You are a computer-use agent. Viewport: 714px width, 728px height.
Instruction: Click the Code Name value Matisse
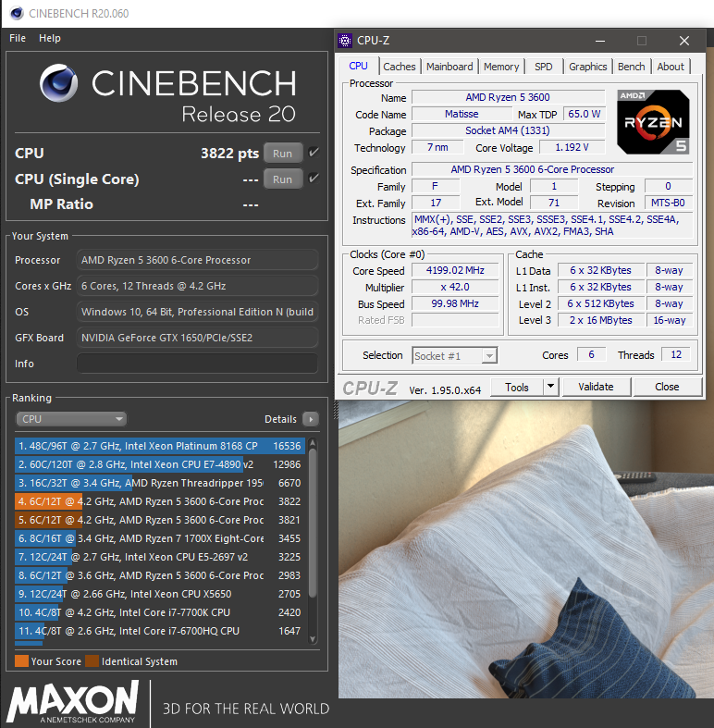[462, 114]
